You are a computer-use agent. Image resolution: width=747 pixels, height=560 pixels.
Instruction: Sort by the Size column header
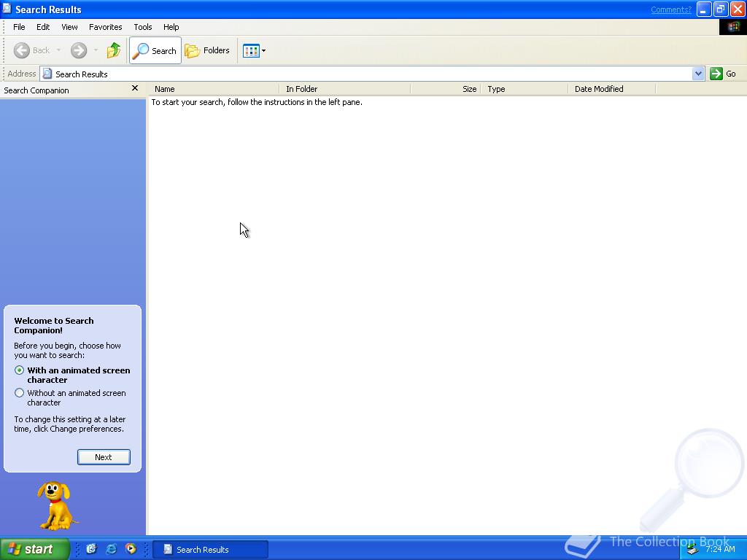point(446,89)
